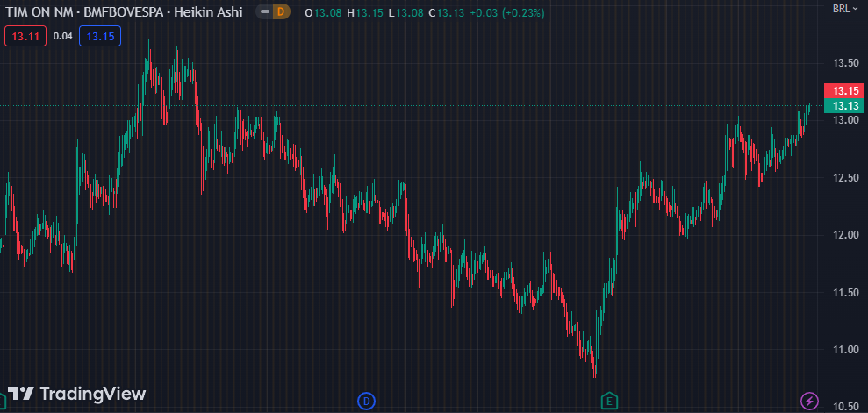Image resolution: width=868 pixels, height=413 pixels.
Task: Click the red 13.15 price axis label
Action: [x=845, y=90]
